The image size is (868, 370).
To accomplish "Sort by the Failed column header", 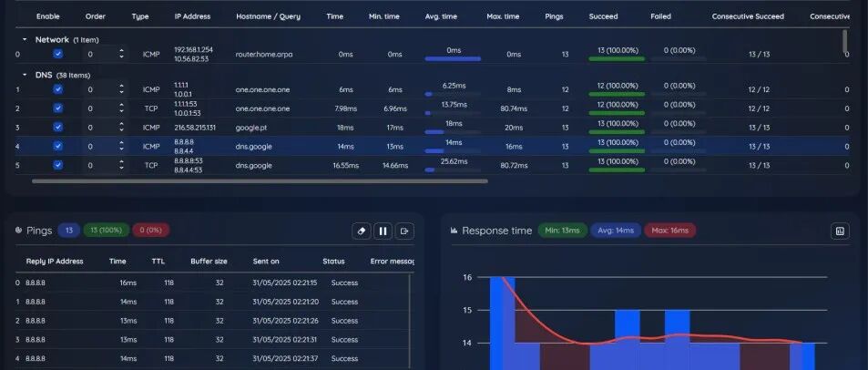I will 661,16.
